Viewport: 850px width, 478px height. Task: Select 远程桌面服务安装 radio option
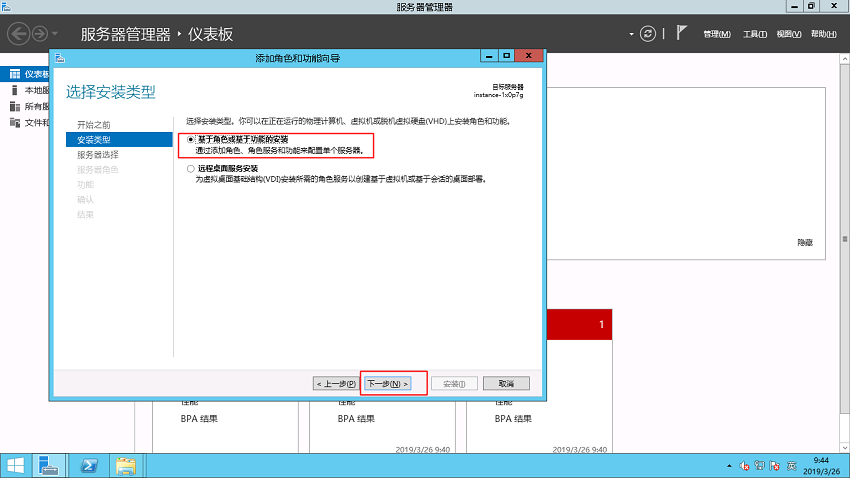click(191, 169)
